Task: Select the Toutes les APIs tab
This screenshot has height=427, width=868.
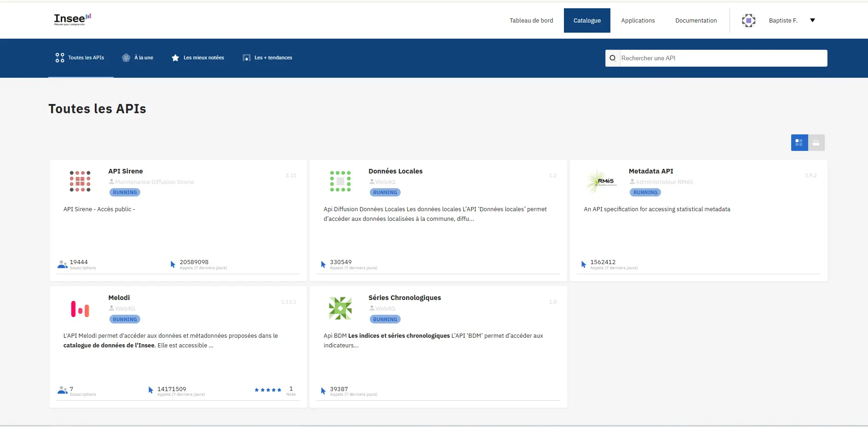Action: (81, 58)
